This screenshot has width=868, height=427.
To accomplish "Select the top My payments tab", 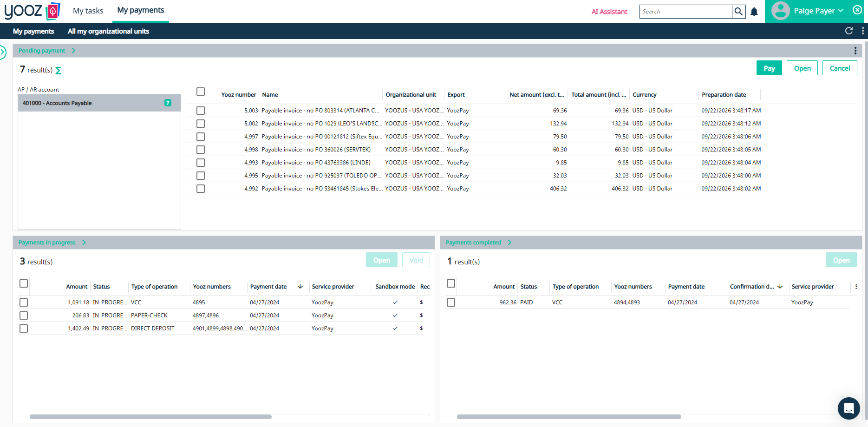I will [141, 10].
